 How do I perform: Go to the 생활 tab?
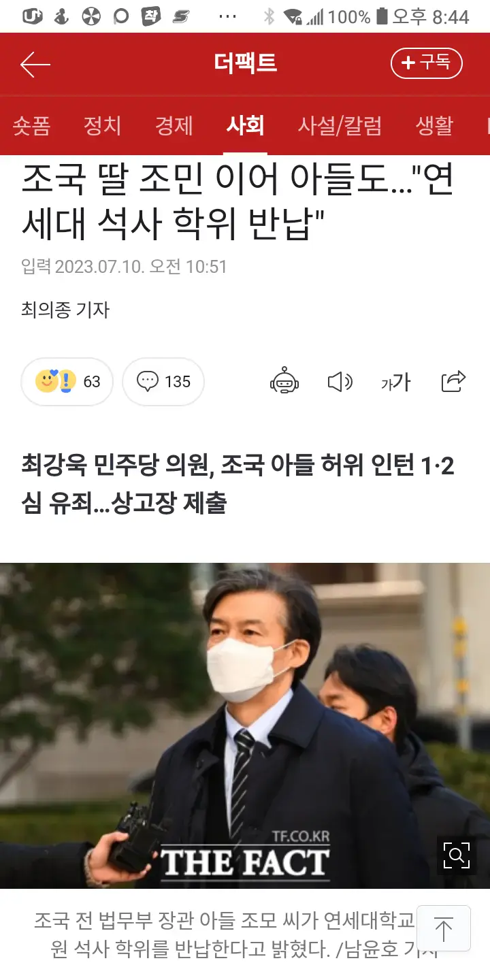coord(434,125)
